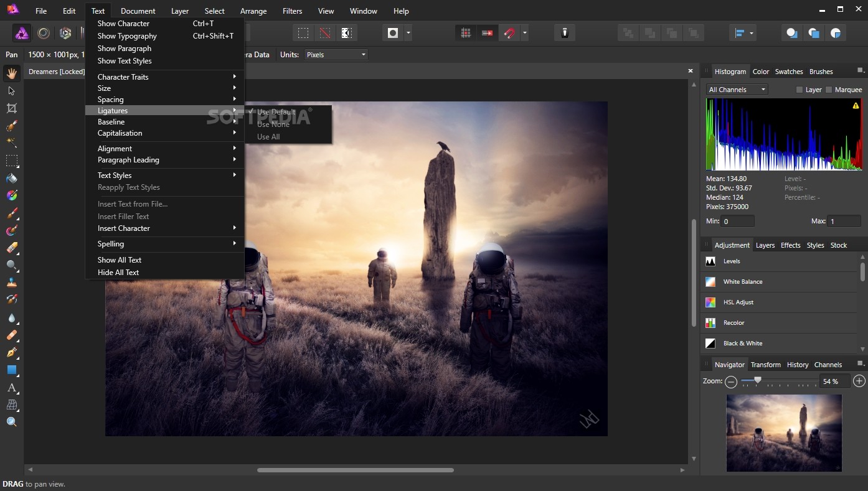Select the Move tool arrow icon

pyautogui.click(x=11, y=91)
